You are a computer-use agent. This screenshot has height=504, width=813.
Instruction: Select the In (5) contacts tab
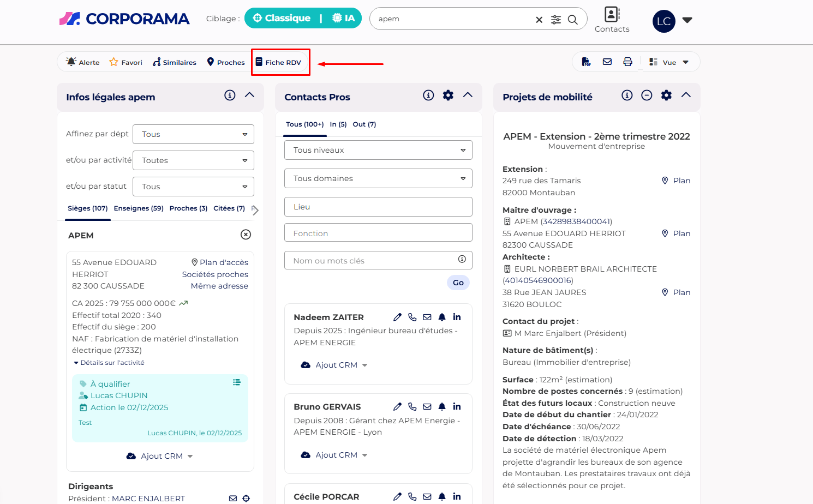pos(338,124)
